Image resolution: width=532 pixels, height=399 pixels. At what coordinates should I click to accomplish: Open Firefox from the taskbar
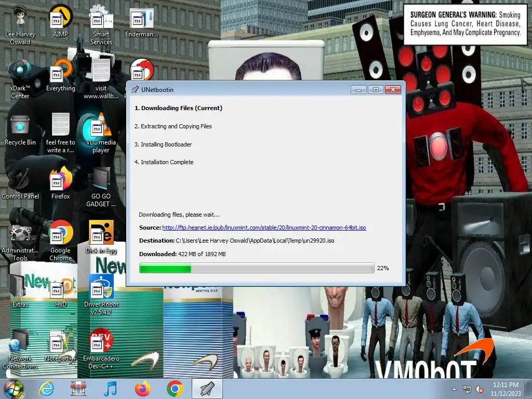click(142, 389)
